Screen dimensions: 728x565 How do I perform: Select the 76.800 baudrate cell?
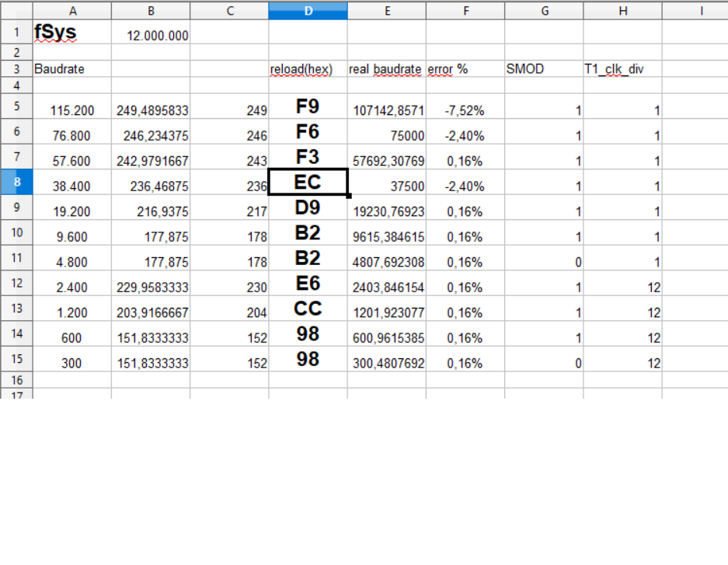tap(72, 131)
